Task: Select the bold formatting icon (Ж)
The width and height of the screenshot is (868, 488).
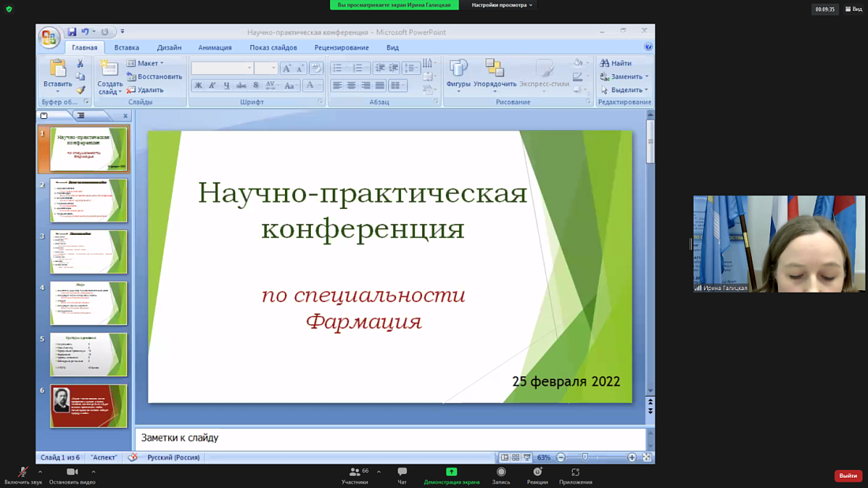Action: 196,84
